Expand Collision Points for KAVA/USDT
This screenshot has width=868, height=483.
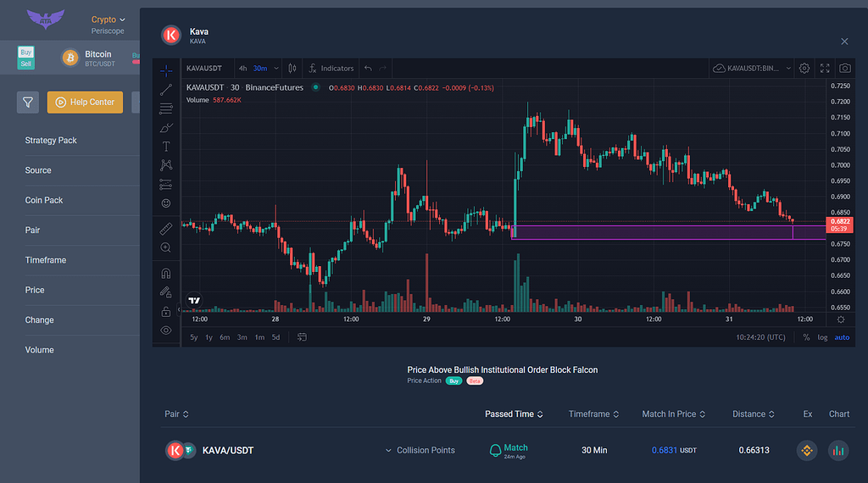coord(420,450)
